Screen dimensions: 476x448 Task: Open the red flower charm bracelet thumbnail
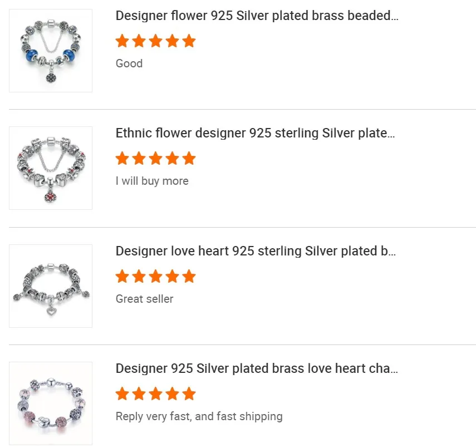tap(51, 168)
